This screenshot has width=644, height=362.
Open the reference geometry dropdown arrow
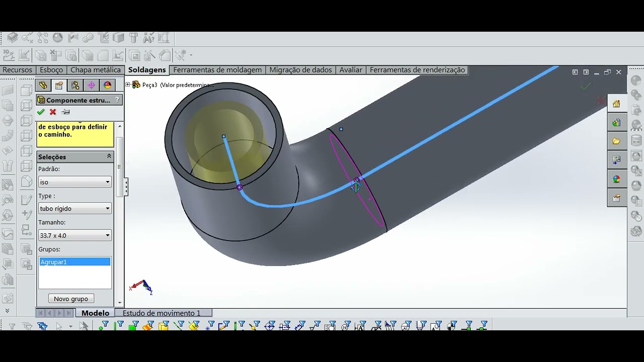pyautogui.click(x=191, y=55)
